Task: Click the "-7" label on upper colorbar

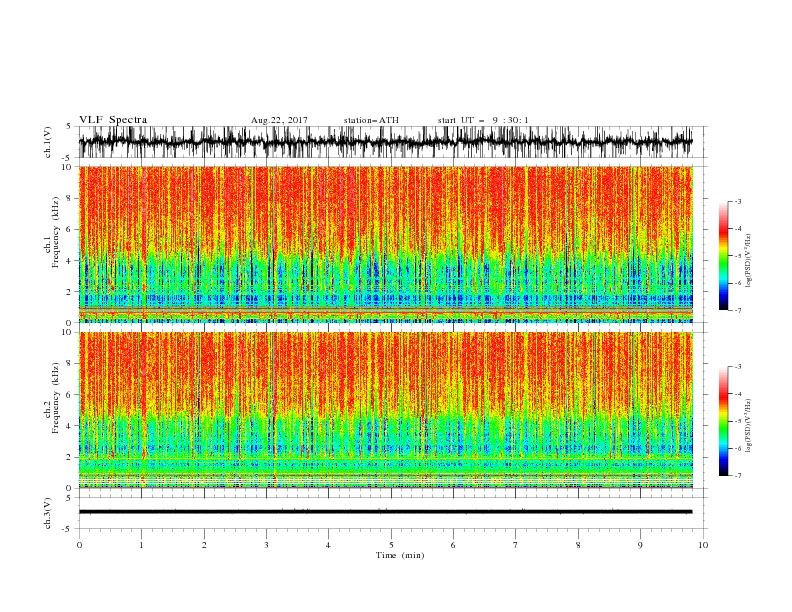Action: (x=737, y=310)
